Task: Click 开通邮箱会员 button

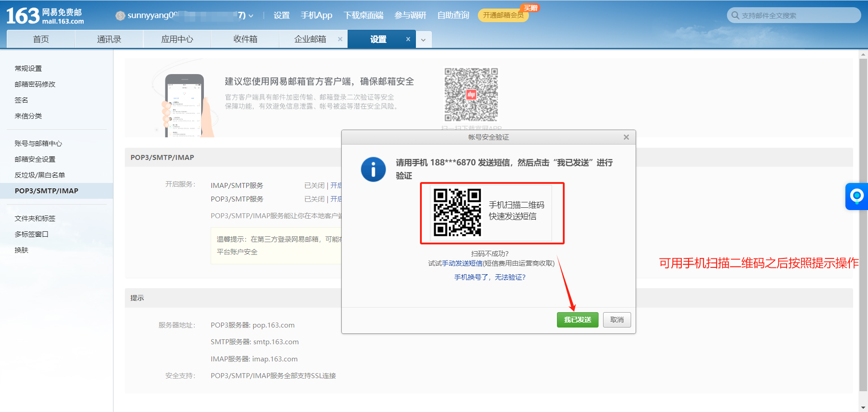Action: (503, 15)
